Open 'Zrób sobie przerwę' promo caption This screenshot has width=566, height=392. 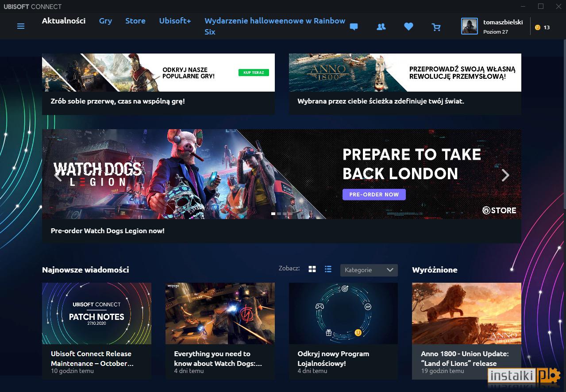[118, 101]
